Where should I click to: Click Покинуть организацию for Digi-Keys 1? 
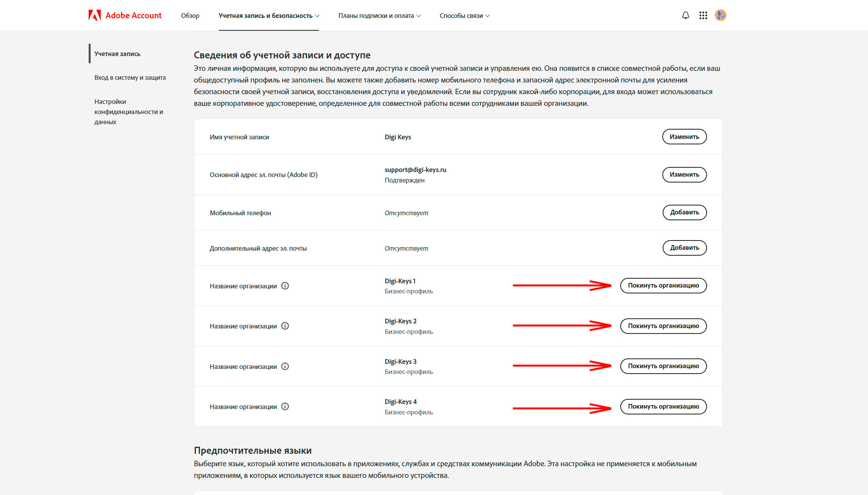click(663, 286)
